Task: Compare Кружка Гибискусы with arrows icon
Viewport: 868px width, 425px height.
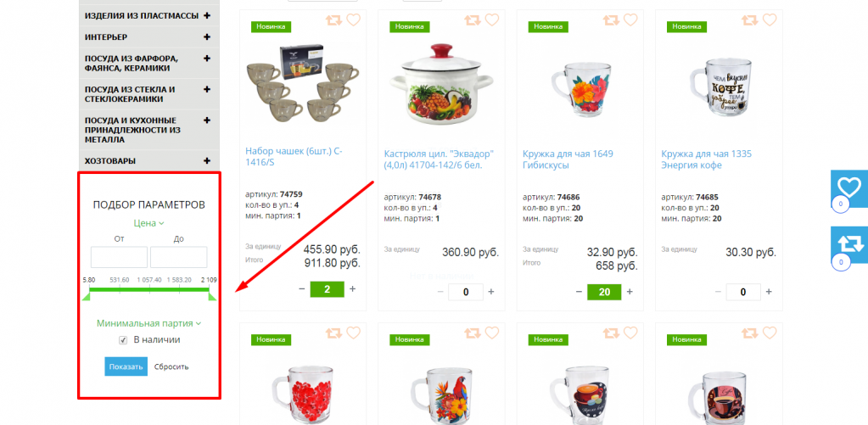Action: point(611,20)
